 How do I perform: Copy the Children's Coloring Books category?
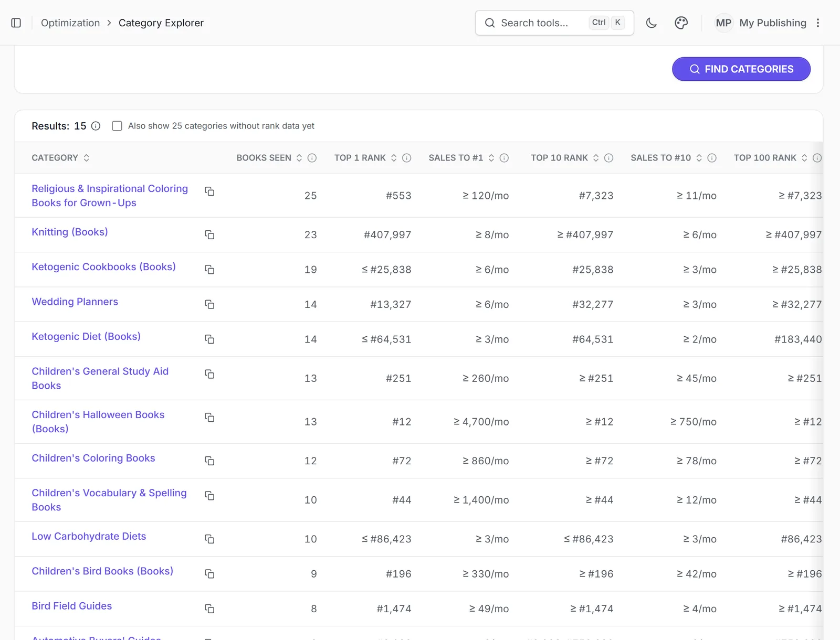coord(209,461)
